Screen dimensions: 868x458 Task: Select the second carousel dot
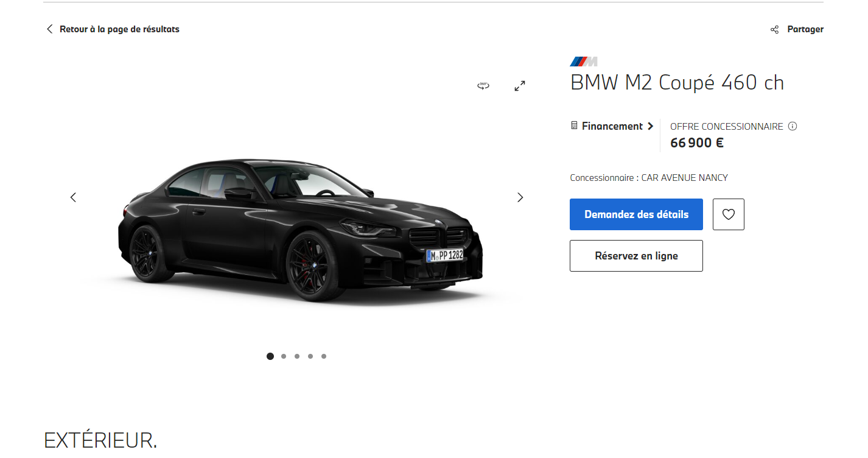tap(284, 356)
